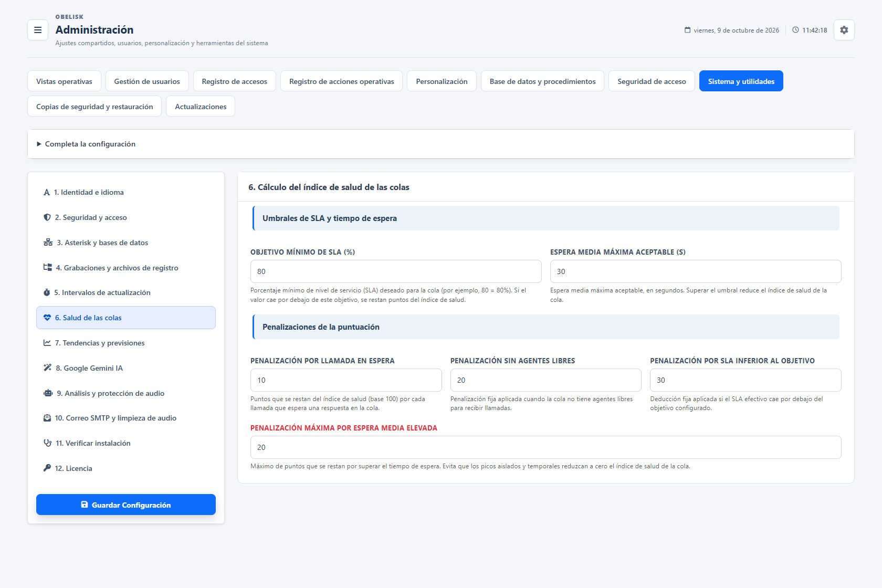Click the Penalización por SLA inferior field
882x588 pixels.
pyautogui.click(x=745, y=380)
